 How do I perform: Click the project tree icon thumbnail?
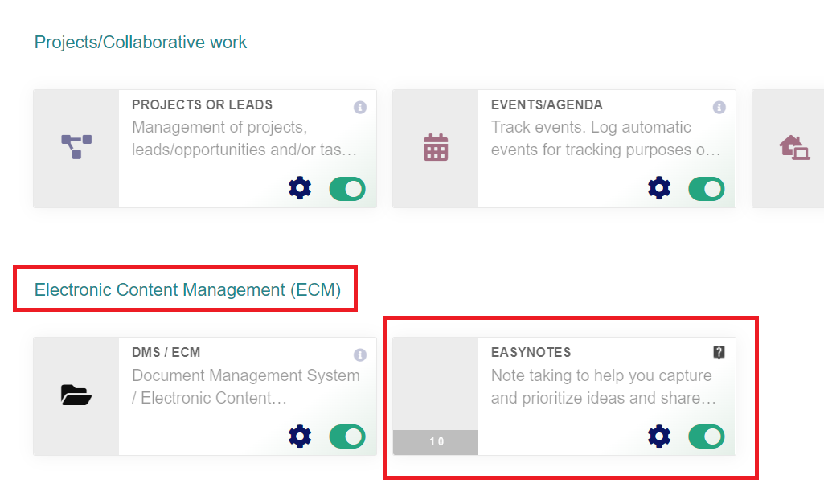(x=76, y=146)
